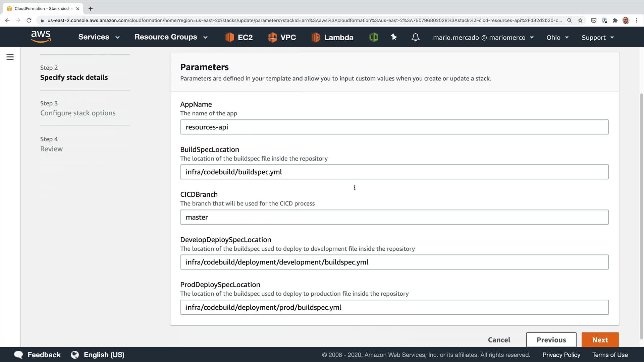Expand the Services dropdown menu
Screen dimensions: 644x362
click(x=99, y=37)
